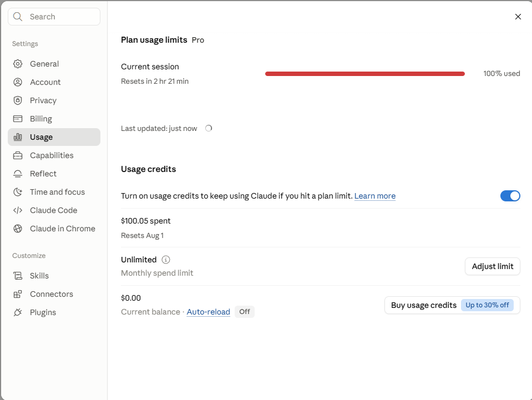The height and width of the screenshot is (400, 532).
Task: Open General settings
Action: click(x=54, y=64)
